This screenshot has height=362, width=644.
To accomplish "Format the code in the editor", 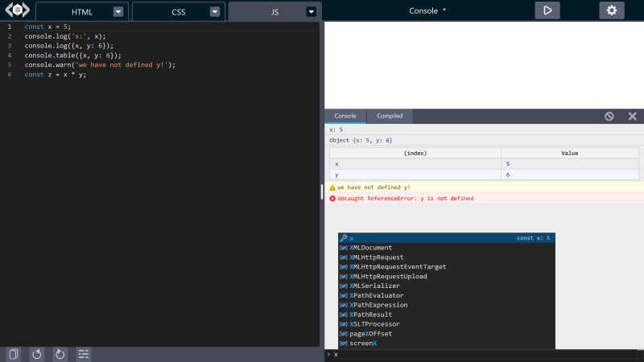I will (x=83, y=354).
